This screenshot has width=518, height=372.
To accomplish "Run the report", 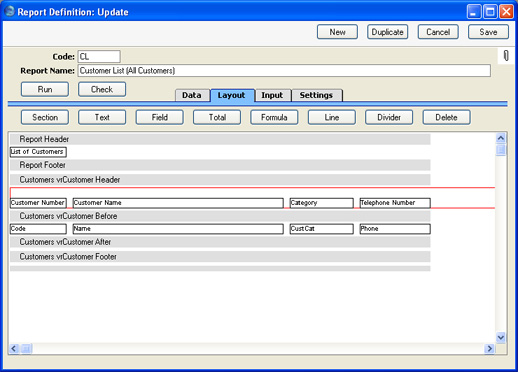I will pyautogui.click(x=45, y=89).
